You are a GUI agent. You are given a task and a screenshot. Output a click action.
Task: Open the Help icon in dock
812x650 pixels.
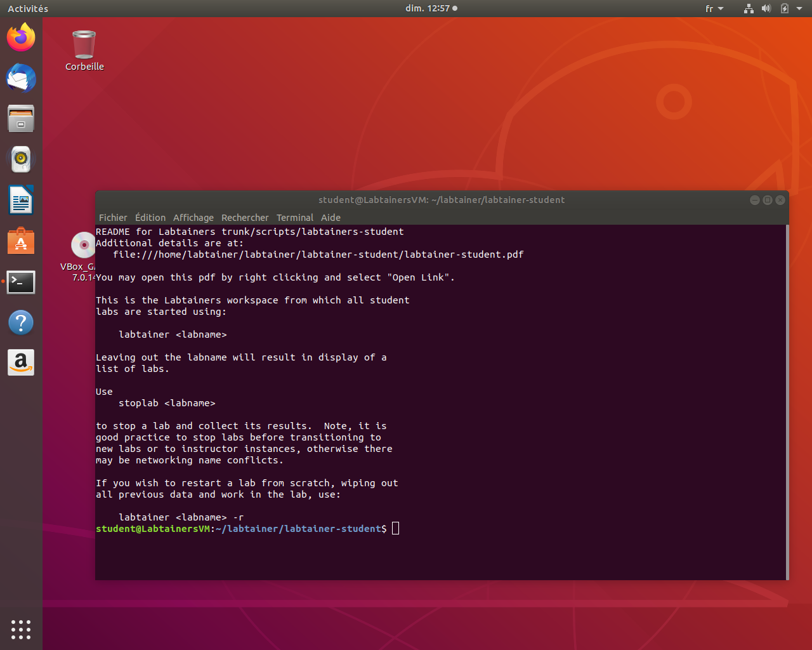[21, 322]
